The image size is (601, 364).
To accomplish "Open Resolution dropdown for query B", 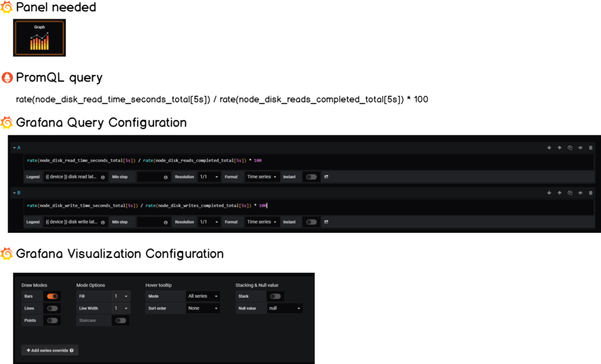I will point(209,222).
